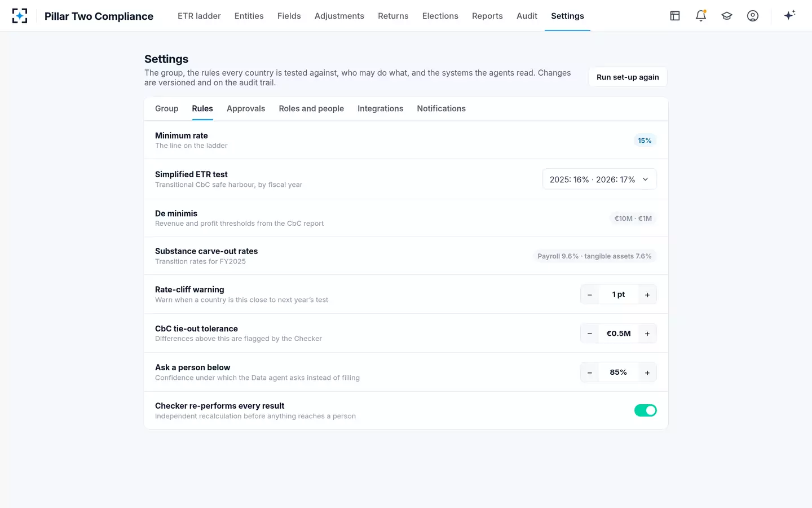Click the CbC tie-out tolerance label
Image resolution: width=812 pixels, height=508 pixels.
[x=196, y=329]
